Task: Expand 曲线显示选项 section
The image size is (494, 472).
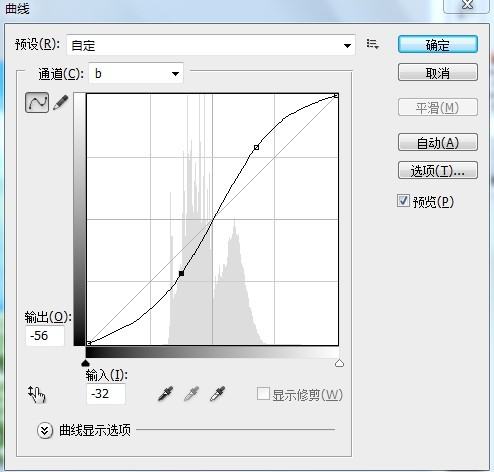Action: pos(45,430)
